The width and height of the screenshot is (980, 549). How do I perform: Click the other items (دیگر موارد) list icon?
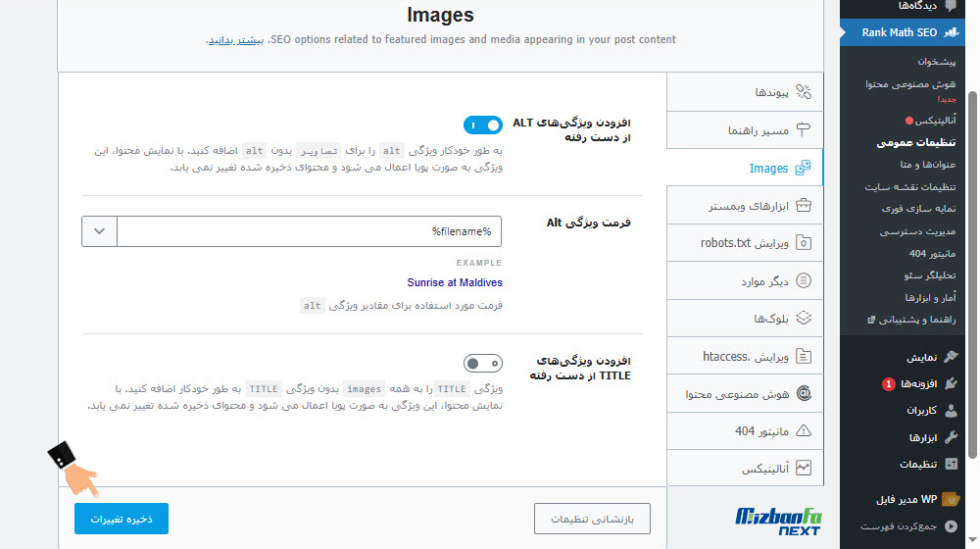tap(804, 280)
